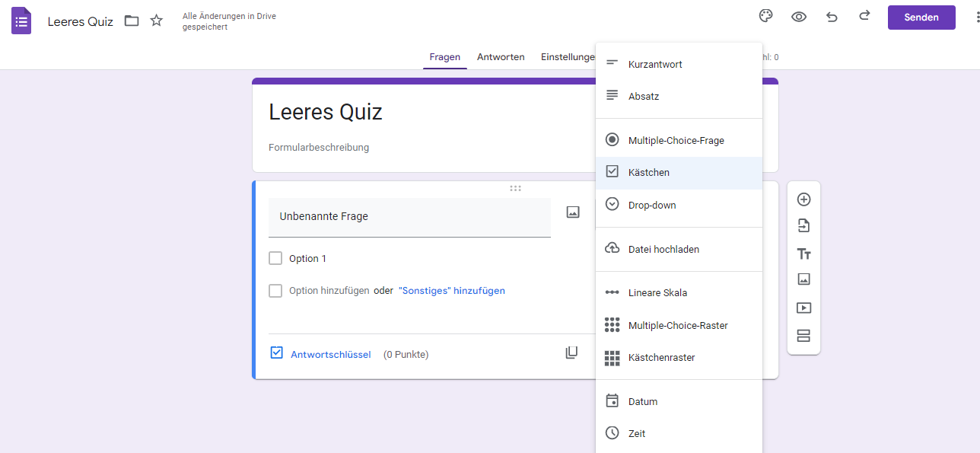Click the undo arrow icon
Viewport: 980px width, 453px height.
[x=832, y=17]
